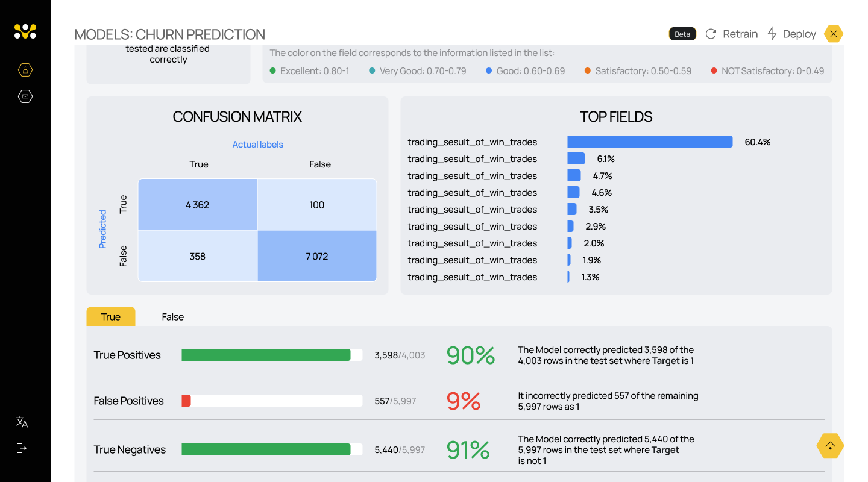The width and height of the screenshot is (868, 482).
Task: Open the Confusion Matrix panel header
Action: (237, 116)
